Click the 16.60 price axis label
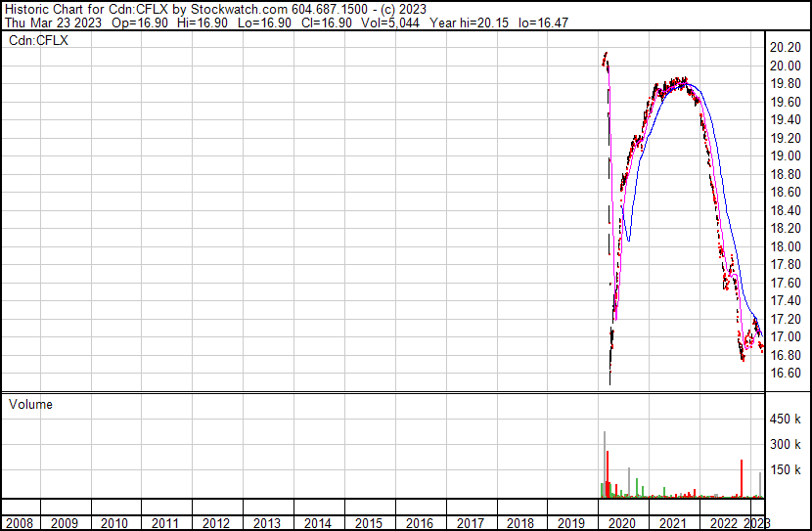This screenshot has width=812, height=531. pos(787,374)
